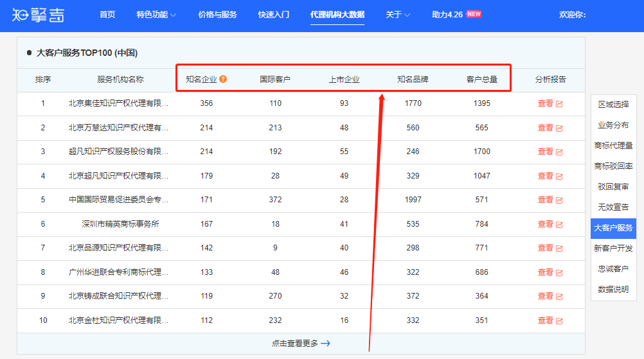Open external link icon for 中国国际贸易促进委员会 row
Screen dimensions: 644x359
559,200
